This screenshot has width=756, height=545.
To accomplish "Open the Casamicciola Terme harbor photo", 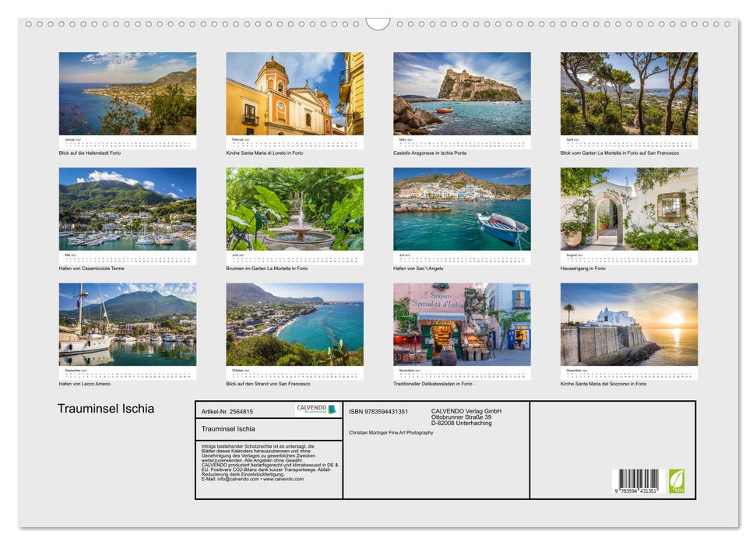I will click(x=127, y=209).
